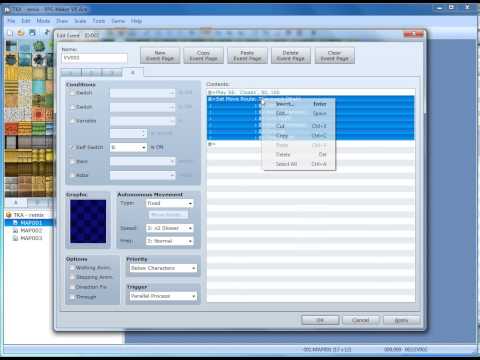Image resolution: width=480 pixels, height=360 pixels.
Task: Select MAP003 in map tree
Action: [x=31, y=238]
